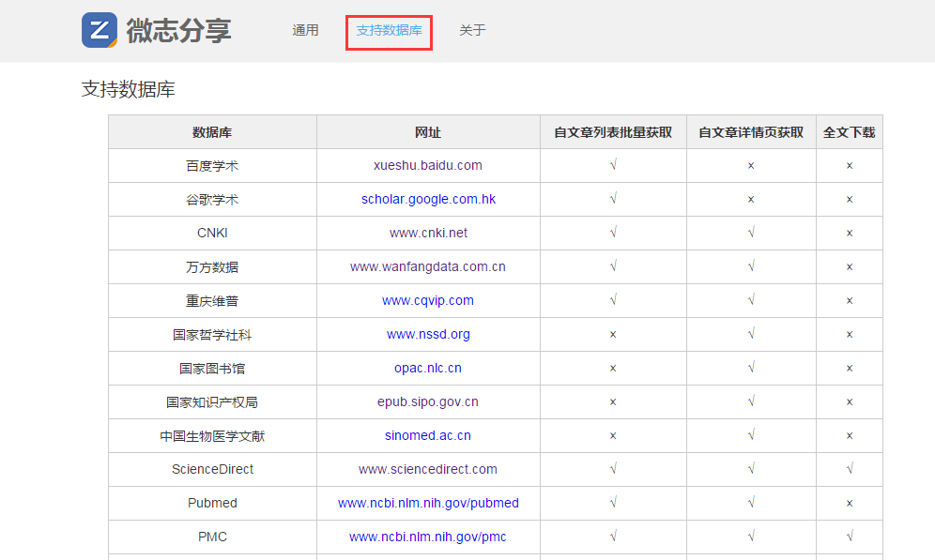Screen dimensions: 935x560
Task: Click PMC's 全文下载 check mark
Action: [x=850, y=537]
